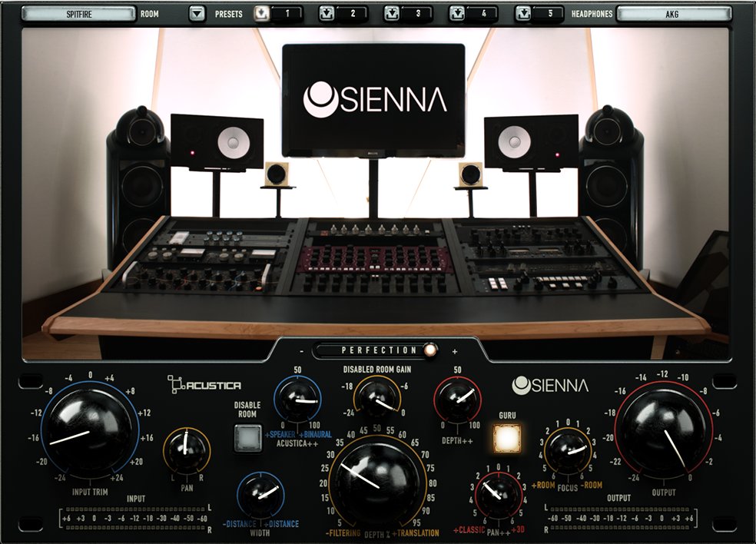
Task: Select the small left cube speaker
Action: [x=277, y=174]
